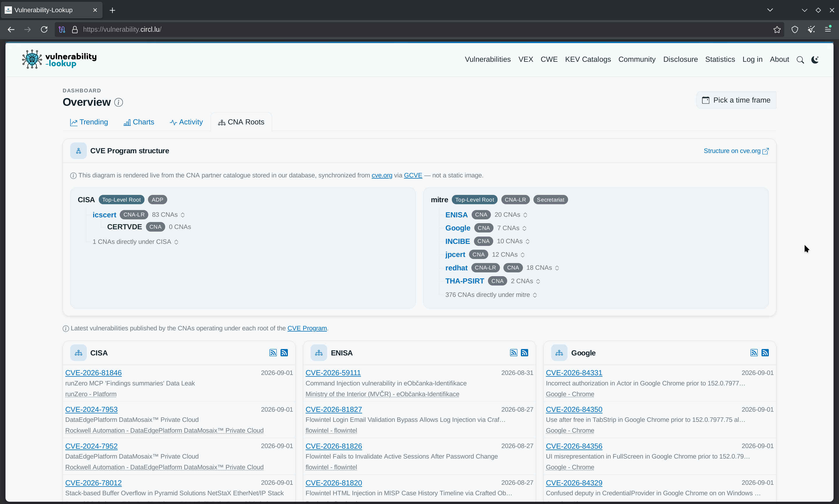Open first RSS feed icon for CISA
This screenshot has width=839, height=504.
tap(273, 353)
